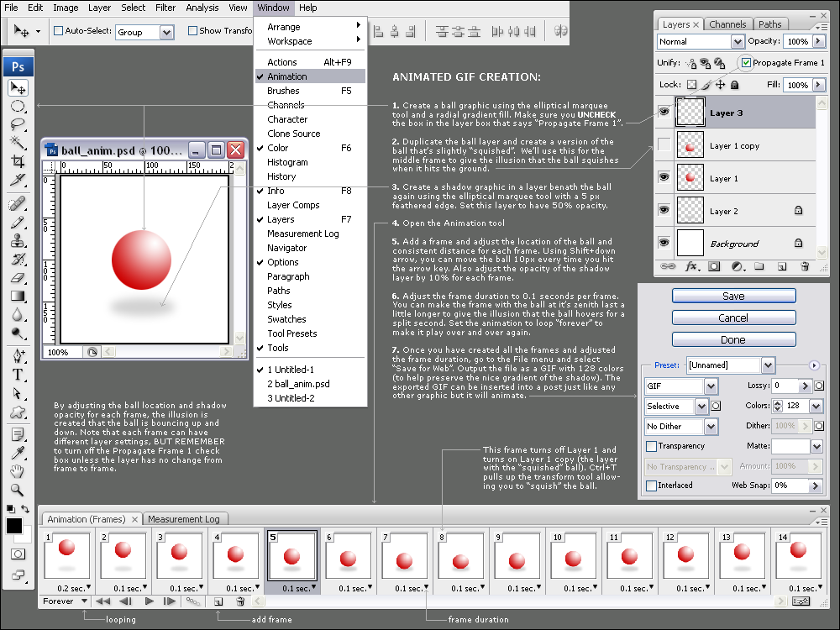Click the Done button
The image size is (840, 630).
tap(733, 340)
